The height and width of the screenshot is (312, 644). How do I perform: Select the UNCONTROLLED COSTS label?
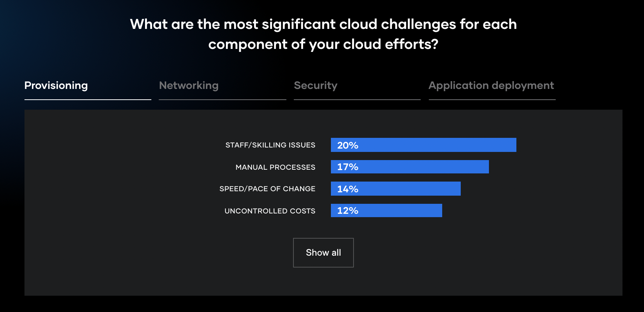click(x=270, y=211)
